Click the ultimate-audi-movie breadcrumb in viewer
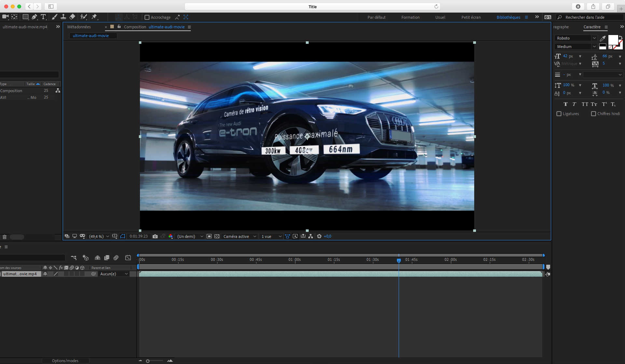Screen dimensions: 625x364 (x=91, y=36)
